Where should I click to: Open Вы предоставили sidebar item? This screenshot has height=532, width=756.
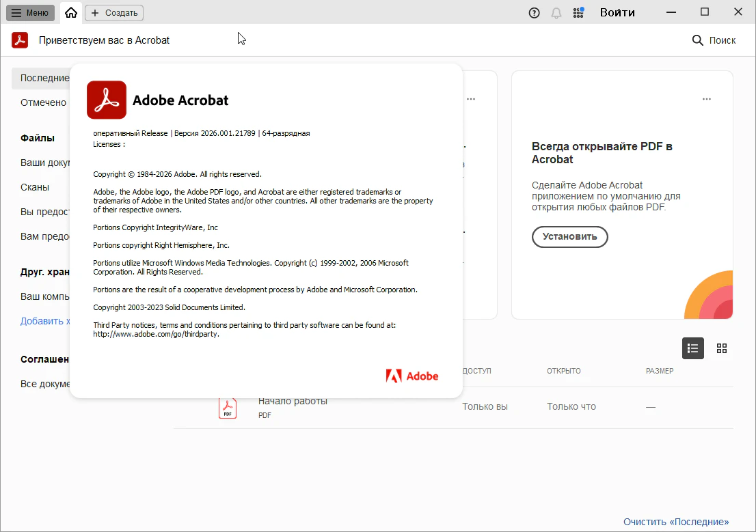tap(45, 212)
